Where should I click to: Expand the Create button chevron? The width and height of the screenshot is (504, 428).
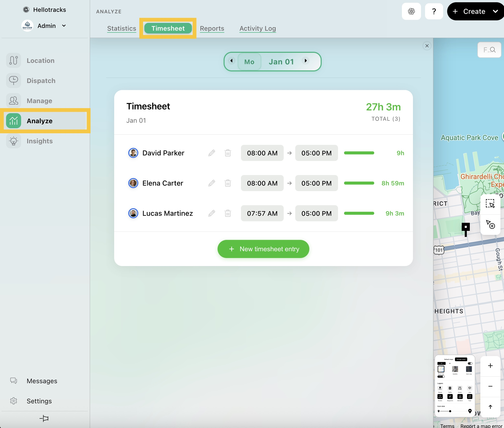[495, 11]
